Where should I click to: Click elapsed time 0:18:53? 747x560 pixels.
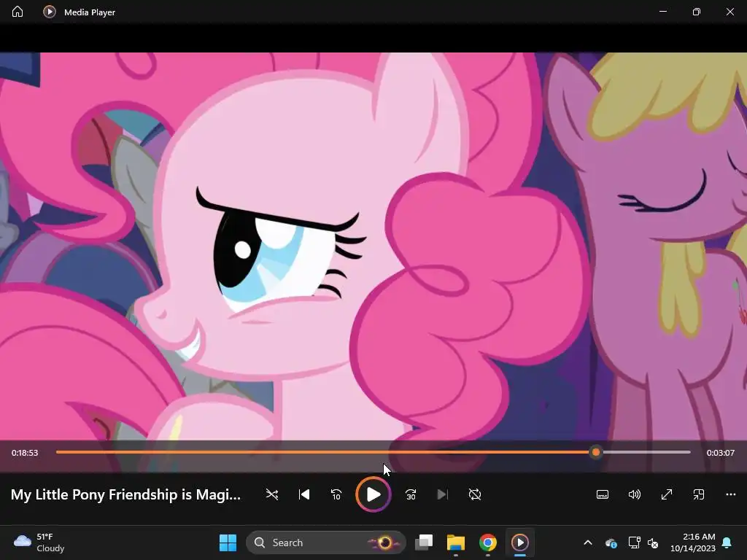(x=25, y=453)
